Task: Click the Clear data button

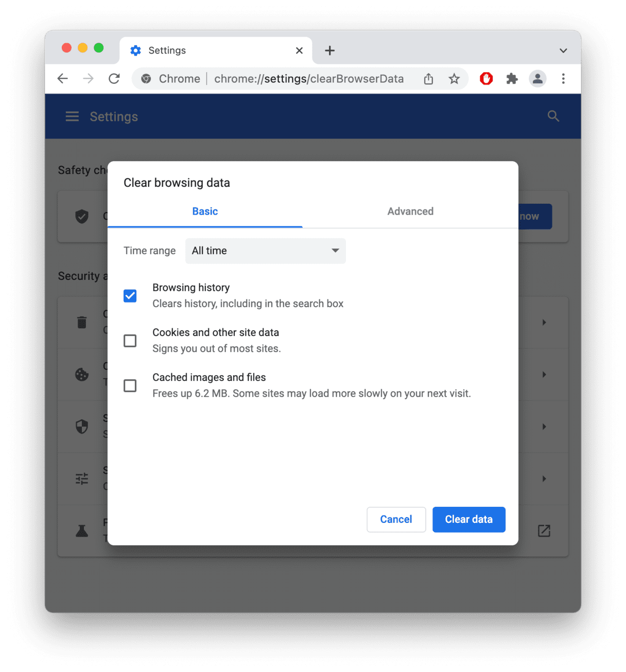Action: (x=469, y=519)
